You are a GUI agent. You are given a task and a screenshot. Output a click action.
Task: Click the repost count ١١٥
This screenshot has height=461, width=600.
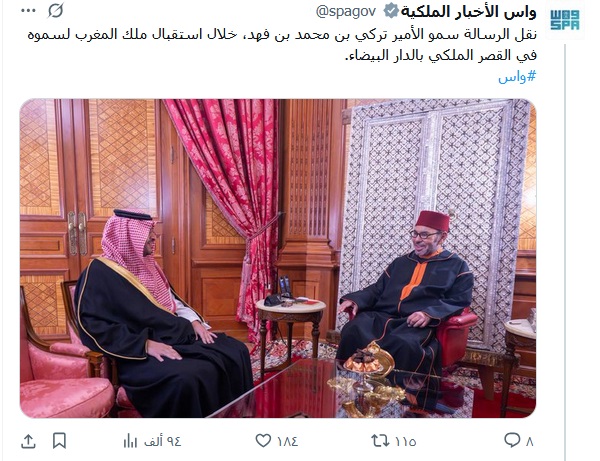pyautogui.click(x=406, y=441)
